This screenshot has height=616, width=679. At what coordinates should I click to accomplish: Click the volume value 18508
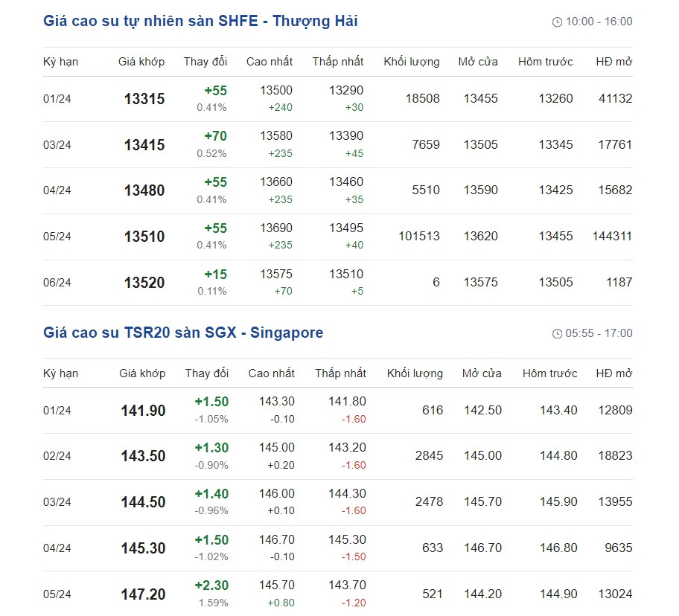423,99
